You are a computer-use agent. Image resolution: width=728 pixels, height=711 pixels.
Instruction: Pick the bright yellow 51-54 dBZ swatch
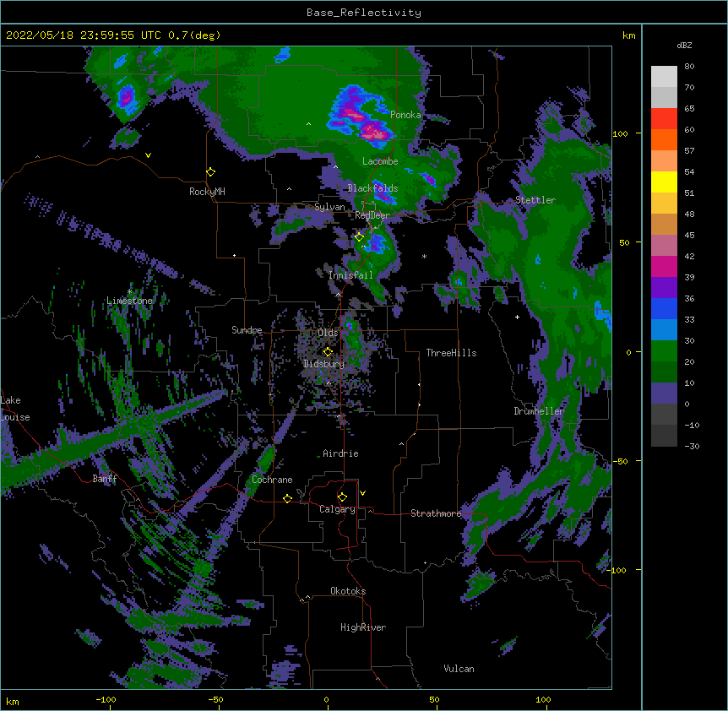pyautogui.click(x=664, y=182)
